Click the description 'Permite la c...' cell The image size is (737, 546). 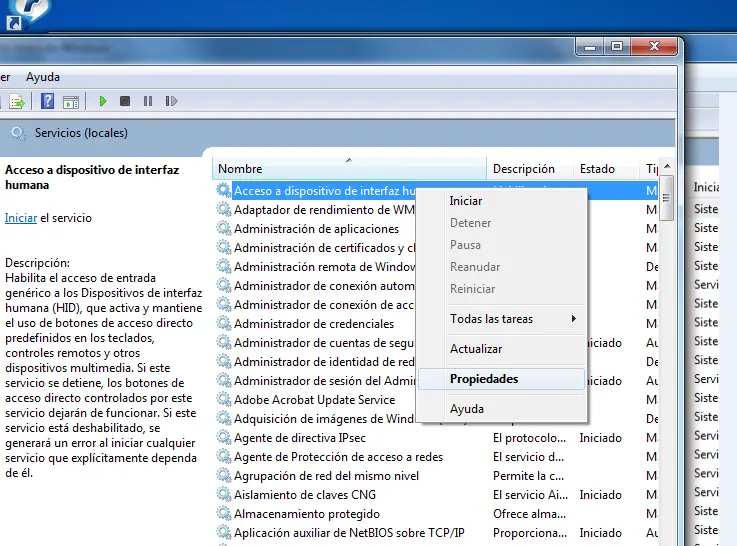pos(528,476)
